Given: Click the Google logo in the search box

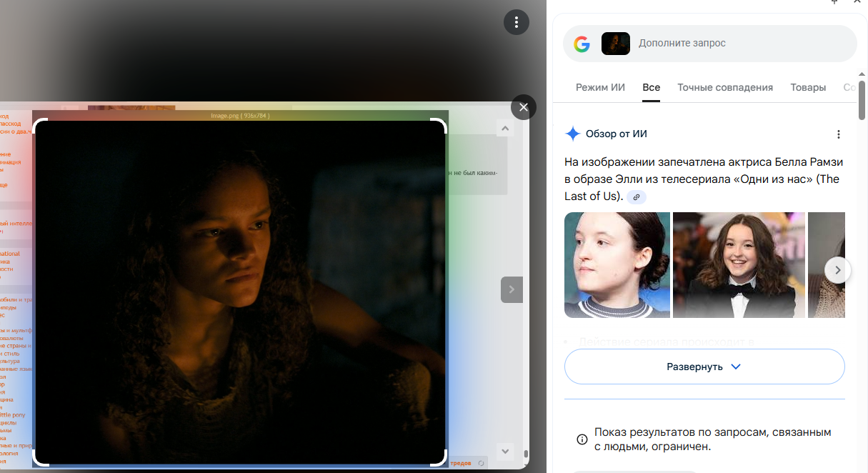Looking at the screenshot, I should click(x=582, y=44).
